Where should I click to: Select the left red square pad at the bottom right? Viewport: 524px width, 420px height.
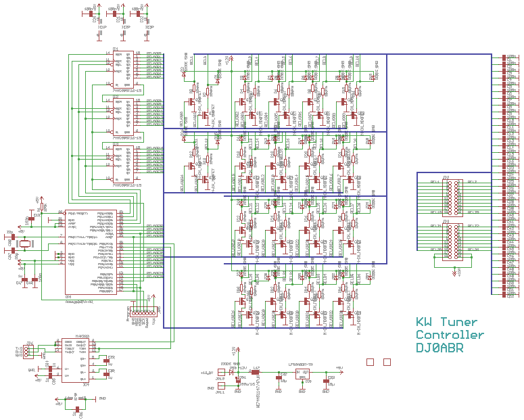point(370,362)
